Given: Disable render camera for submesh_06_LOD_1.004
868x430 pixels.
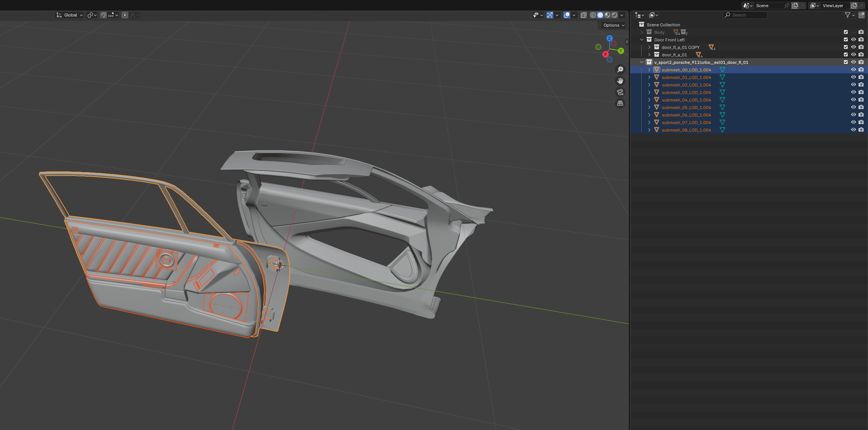Looking at the screenshot, I should (861, 115).
